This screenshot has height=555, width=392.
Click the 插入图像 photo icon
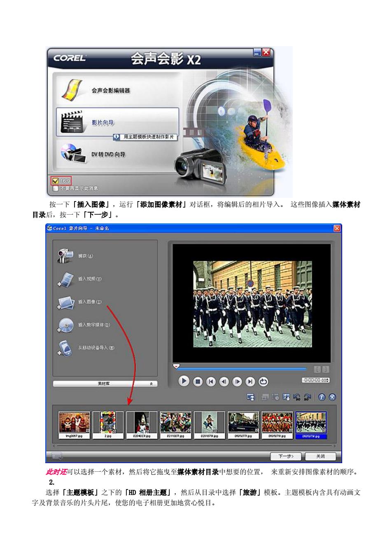(65, 302)
